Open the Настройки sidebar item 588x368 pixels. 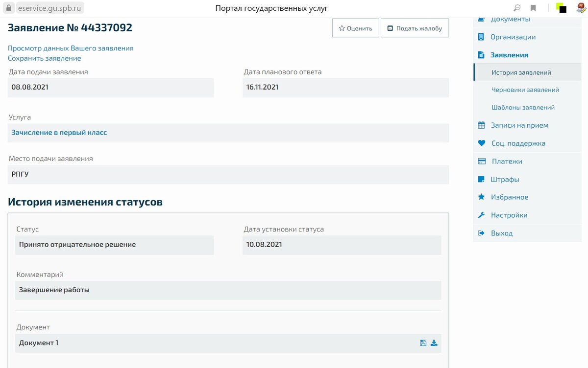point(509,215)
